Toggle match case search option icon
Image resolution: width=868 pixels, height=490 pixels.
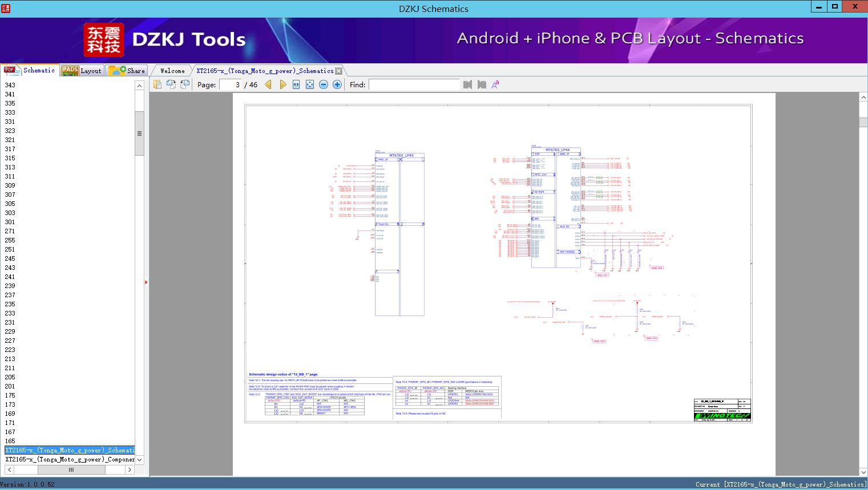[x=495, y=84]
